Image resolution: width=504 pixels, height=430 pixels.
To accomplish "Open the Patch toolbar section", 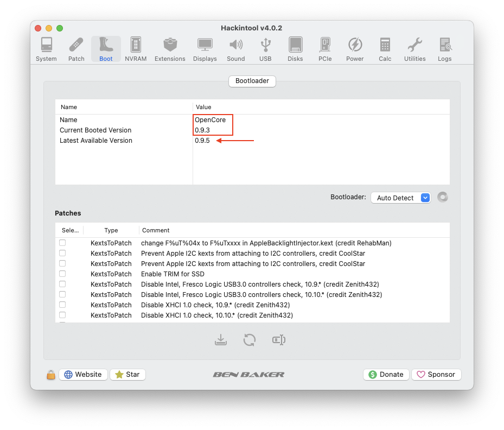I will tap(76, 49).
